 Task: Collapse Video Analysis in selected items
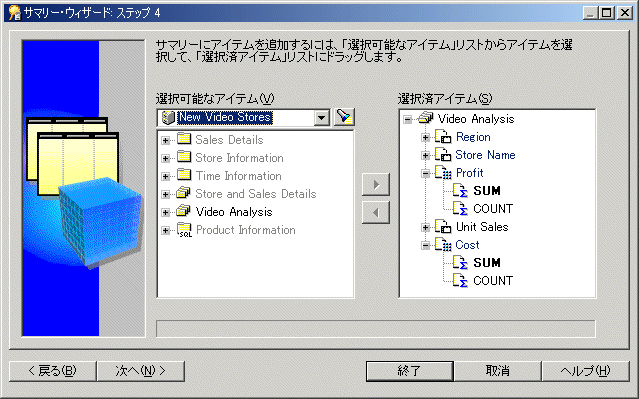[408, 119]
